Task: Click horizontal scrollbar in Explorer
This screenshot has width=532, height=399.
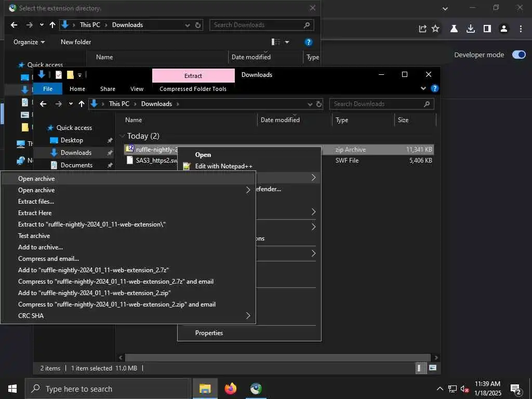Action: (x=278, y=357)
